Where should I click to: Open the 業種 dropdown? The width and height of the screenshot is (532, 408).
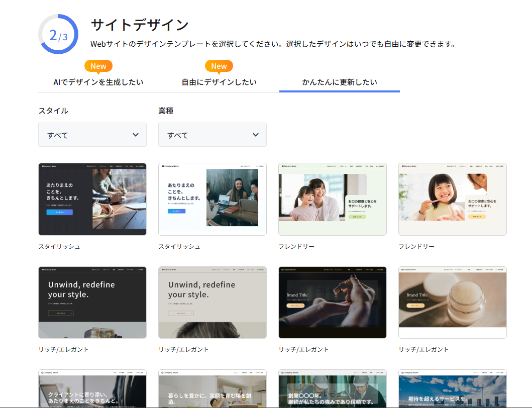(212, 135)
